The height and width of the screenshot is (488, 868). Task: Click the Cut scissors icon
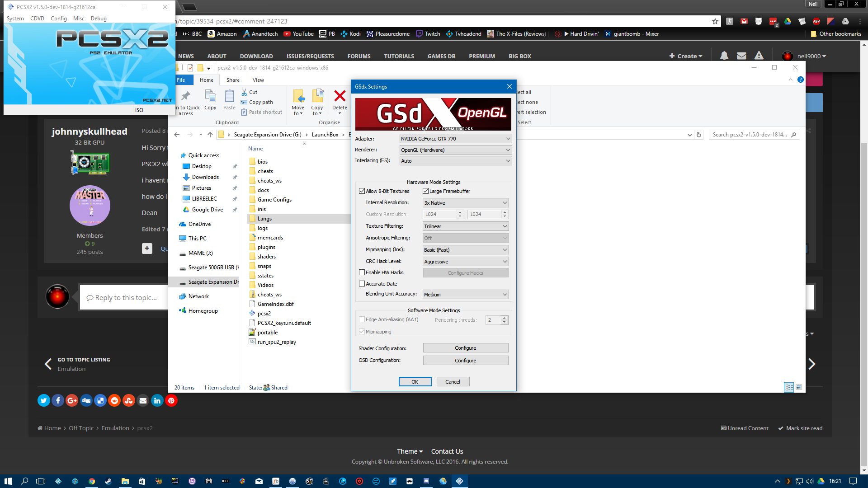pyautogui.click(x=244, y=92)
